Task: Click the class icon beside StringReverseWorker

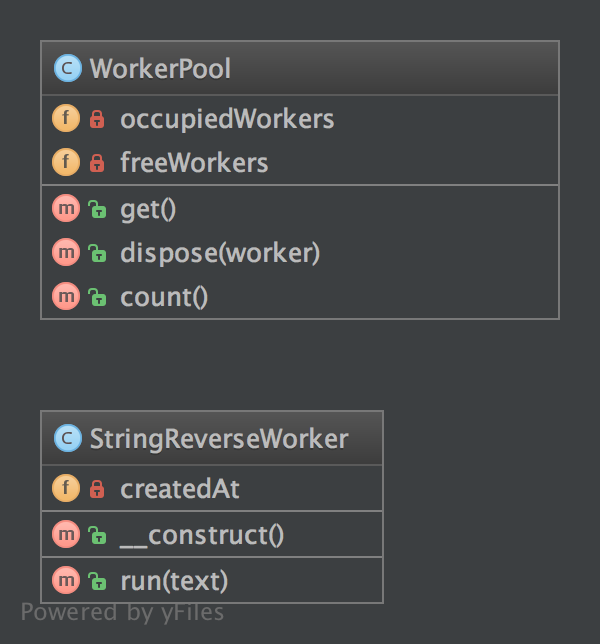Action: coord(67,439)
